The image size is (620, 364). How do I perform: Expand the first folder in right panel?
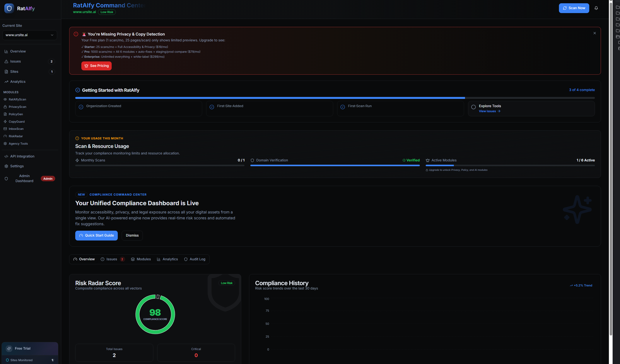tap(617, 7)
